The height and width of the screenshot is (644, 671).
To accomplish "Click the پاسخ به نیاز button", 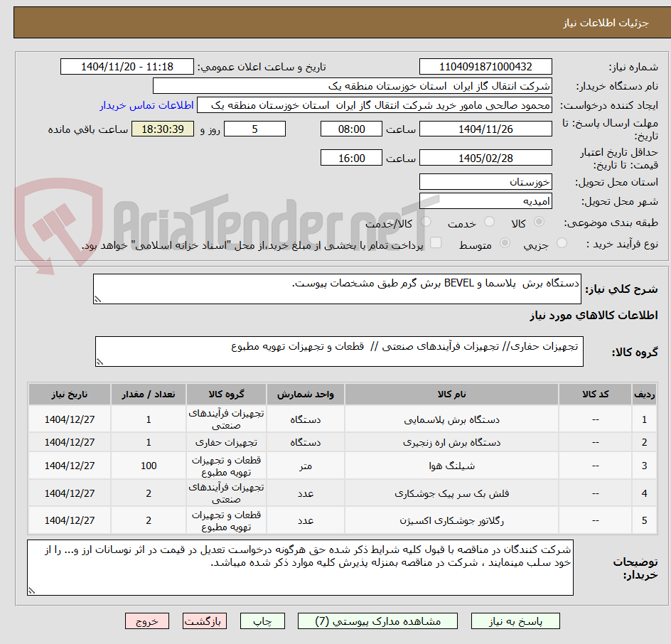I will click(x=515, y=621).
